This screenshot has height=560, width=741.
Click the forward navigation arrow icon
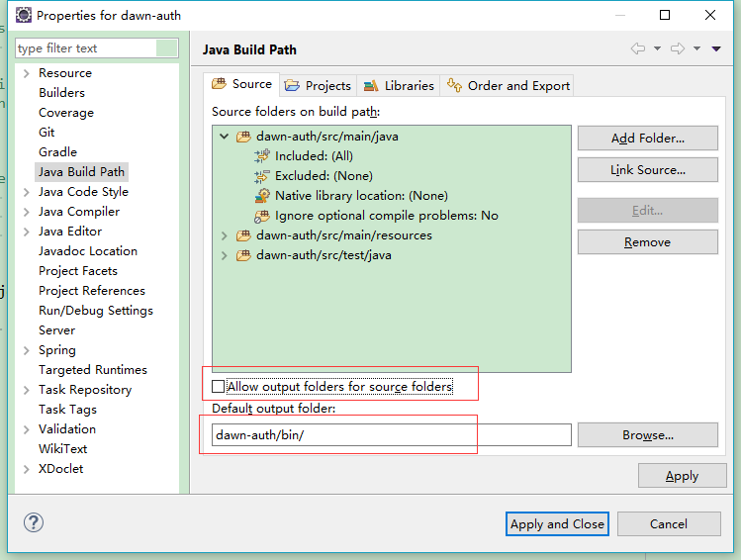point(678,48)
